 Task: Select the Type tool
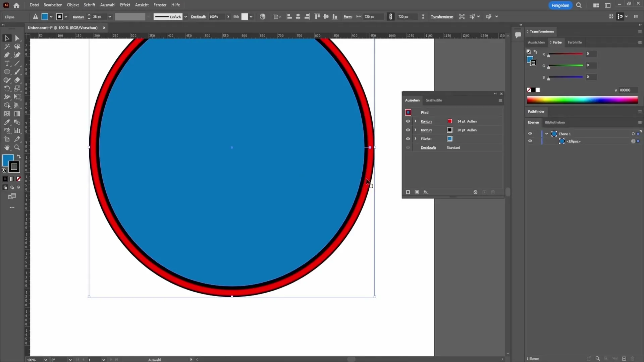tap(7, 63)
